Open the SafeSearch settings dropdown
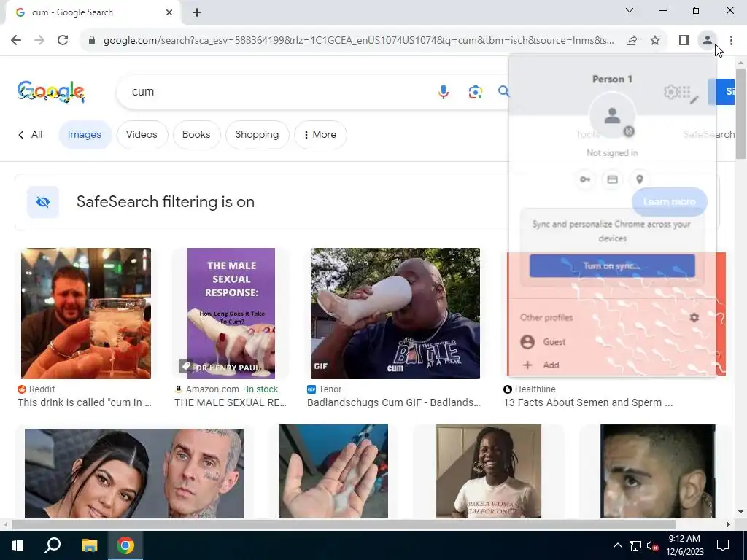 tap(708, 135)
